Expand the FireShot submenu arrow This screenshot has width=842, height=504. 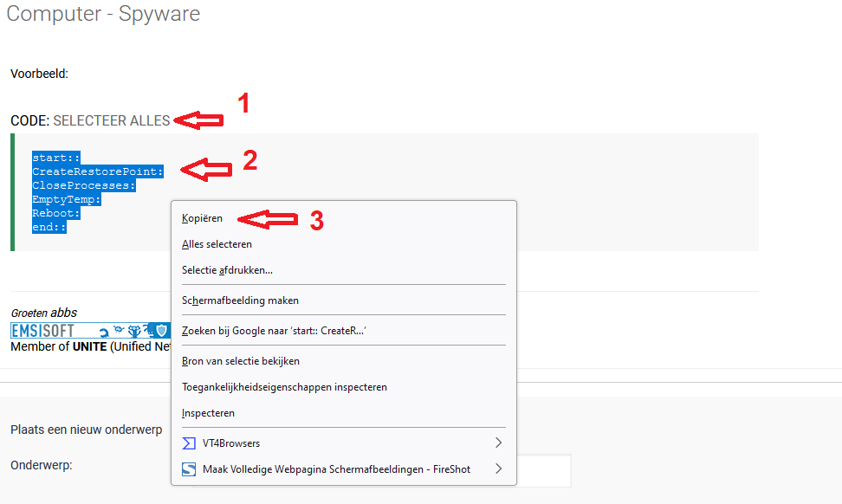pos(498,469)
